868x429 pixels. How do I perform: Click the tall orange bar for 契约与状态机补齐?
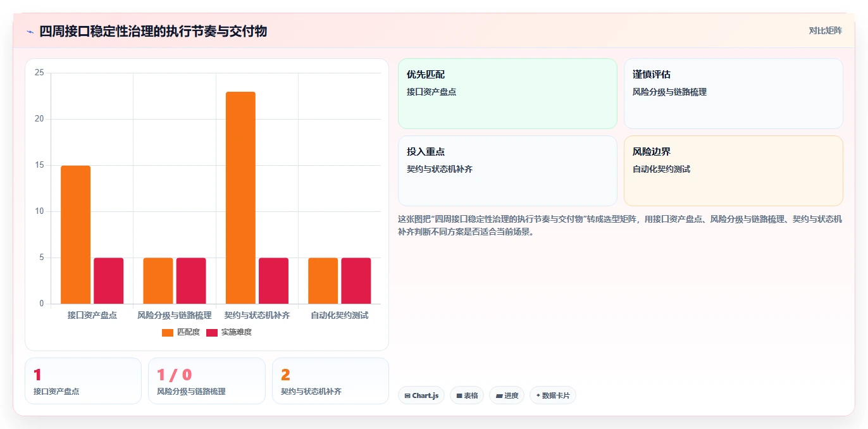click(x=240, y=198)
